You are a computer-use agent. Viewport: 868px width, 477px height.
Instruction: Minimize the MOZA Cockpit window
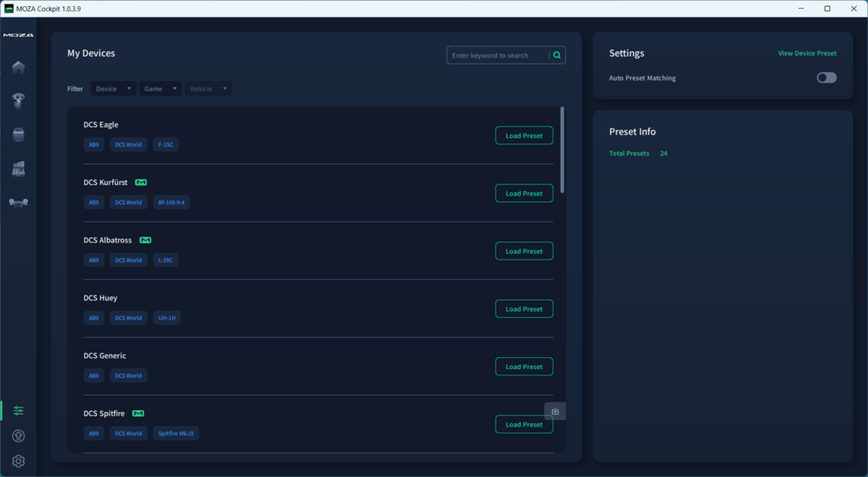pyautogui.click(x=801, y=9)
